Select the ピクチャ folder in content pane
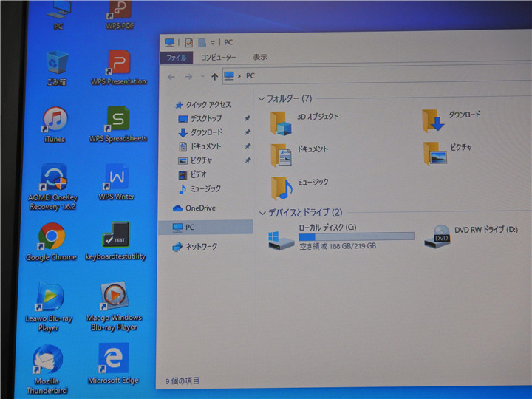Screen dimensions: 532x399 [448, 153]
